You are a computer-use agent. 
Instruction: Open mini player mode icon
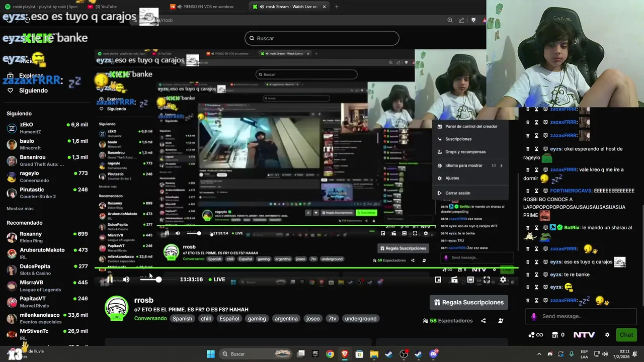tap(438, 280)
